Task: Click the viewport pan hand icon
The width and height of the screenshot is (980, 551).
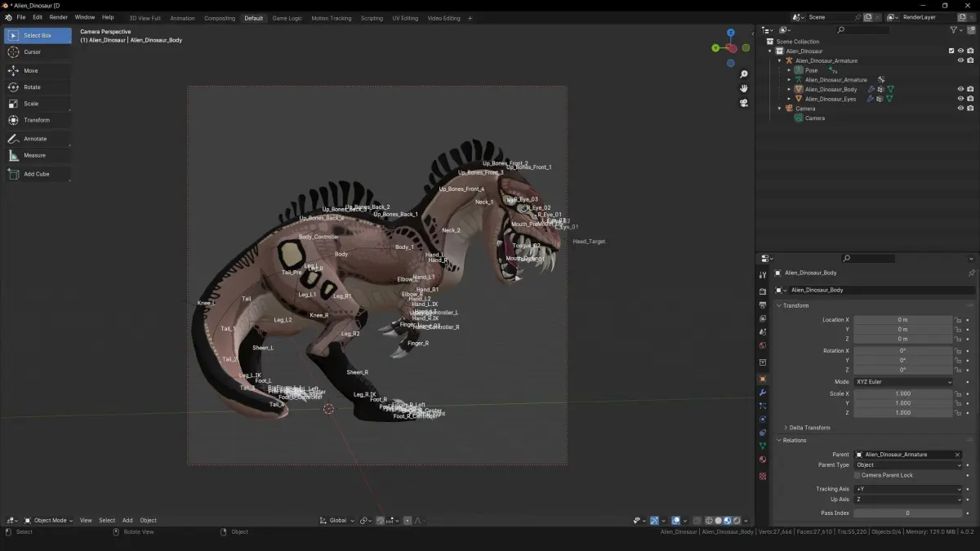Action: [744, 88]
